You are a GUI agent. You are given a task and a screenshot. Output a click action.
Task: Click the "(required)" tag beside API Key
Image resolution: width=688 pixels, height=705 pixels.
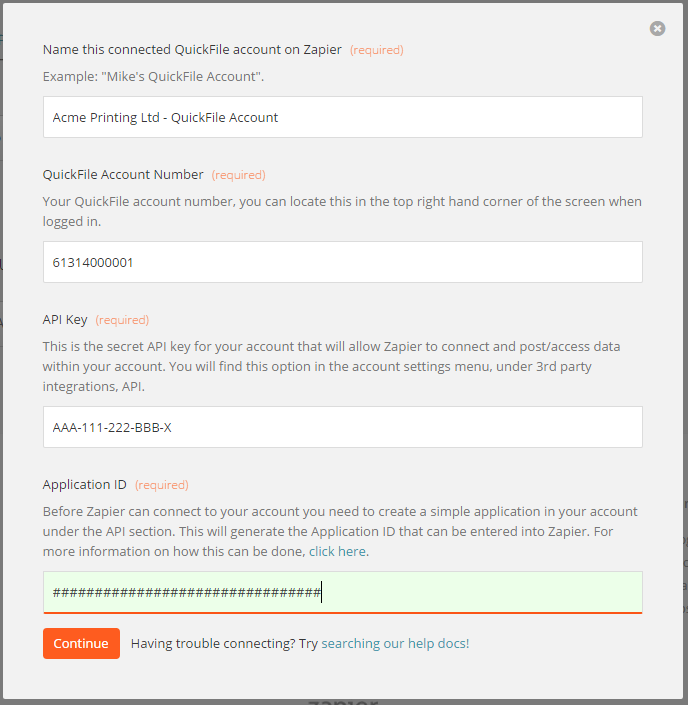122,320
